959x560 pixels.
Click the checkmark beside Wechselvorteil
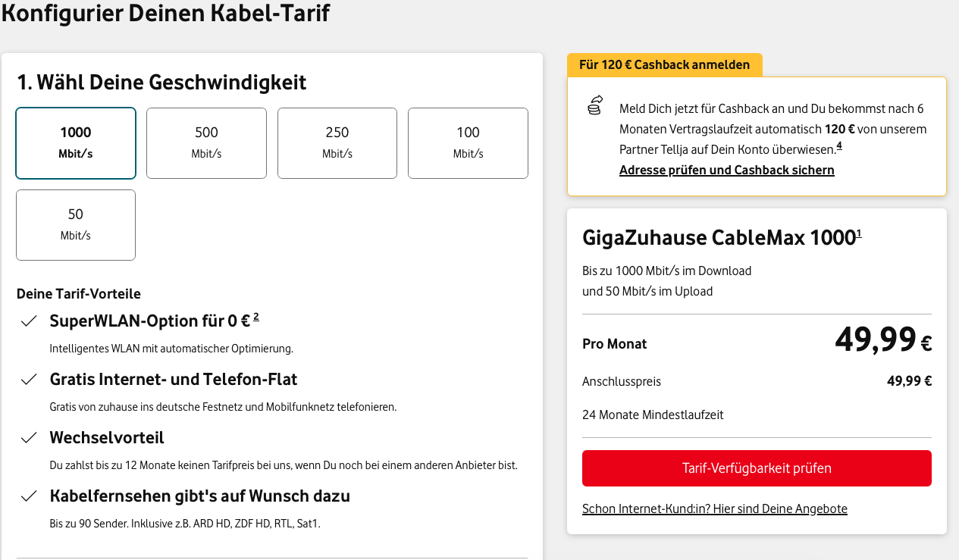click(x=29, y=438)
